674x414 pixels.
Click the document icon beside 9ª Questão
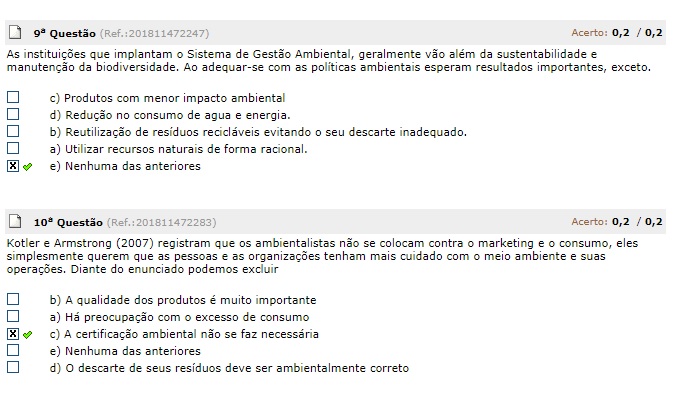[x=14, y=33]
